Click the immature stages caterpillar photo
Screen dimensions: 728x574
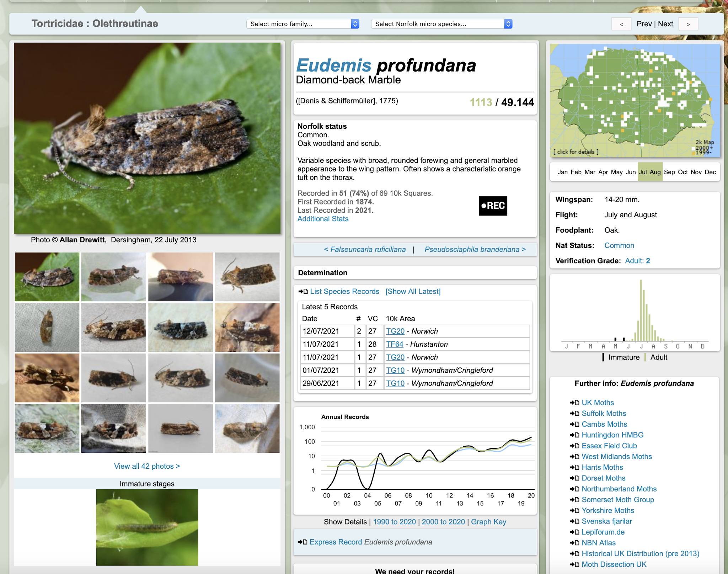[x=147, y=527]
